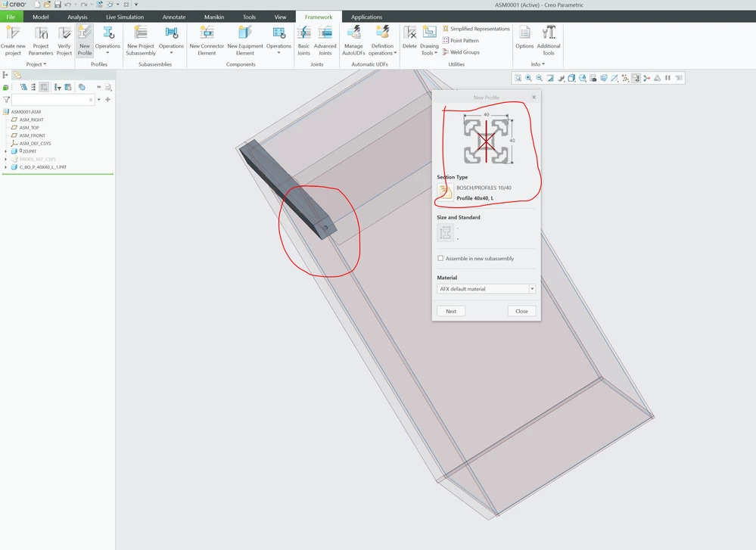The height and width of the screenshot is (550, 756).
Task: Click the Repaint icon in graphics toolbar
Action: pos(550,78)
